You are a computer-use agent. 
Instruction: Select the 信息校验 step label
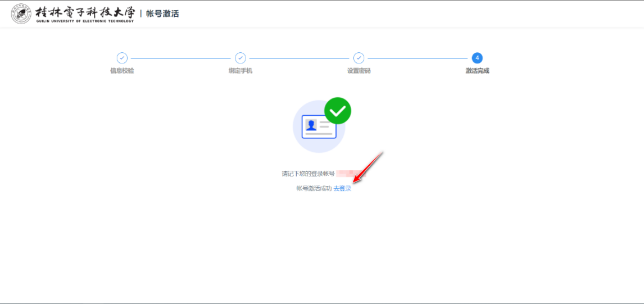122,71
